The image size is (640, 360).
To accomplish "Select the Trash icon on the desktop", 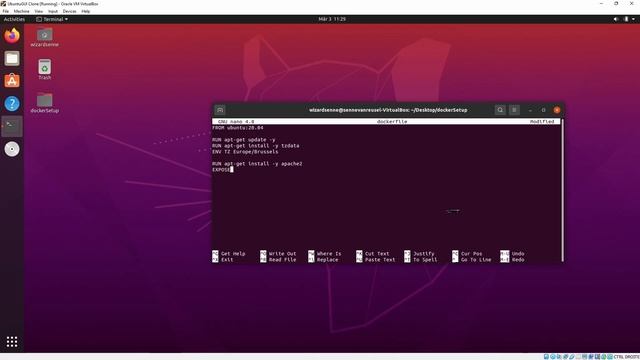I will click(44, 69).
